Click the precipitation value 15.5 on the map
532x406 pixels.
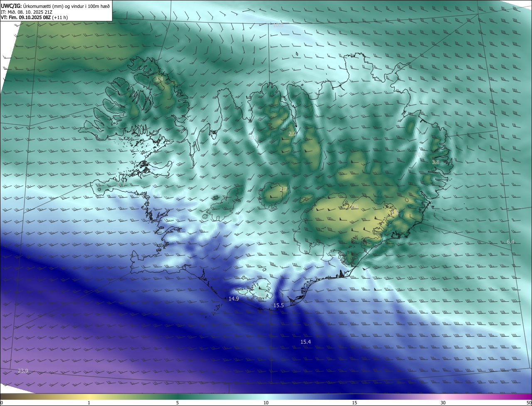[x=278, y=306]
